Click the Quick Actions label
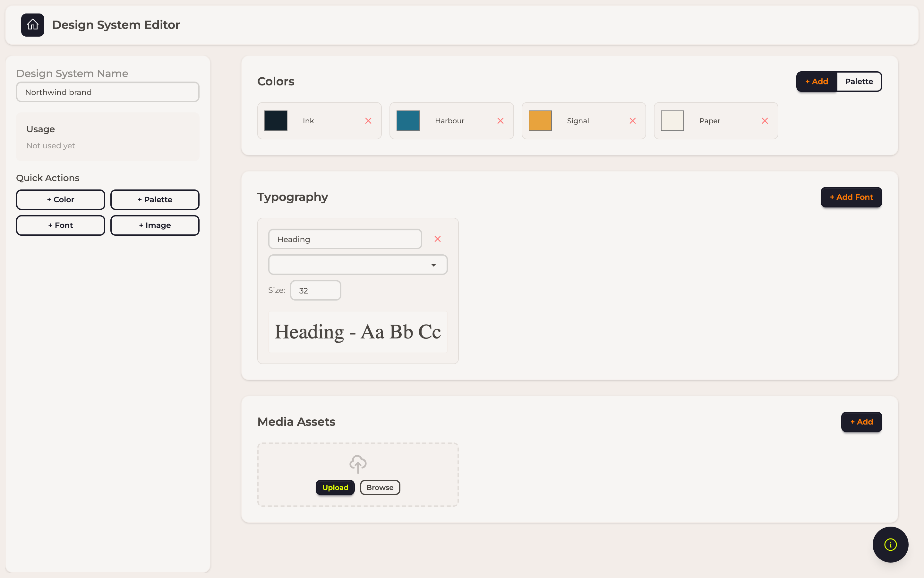924x578 pixels. pos(48,178)
